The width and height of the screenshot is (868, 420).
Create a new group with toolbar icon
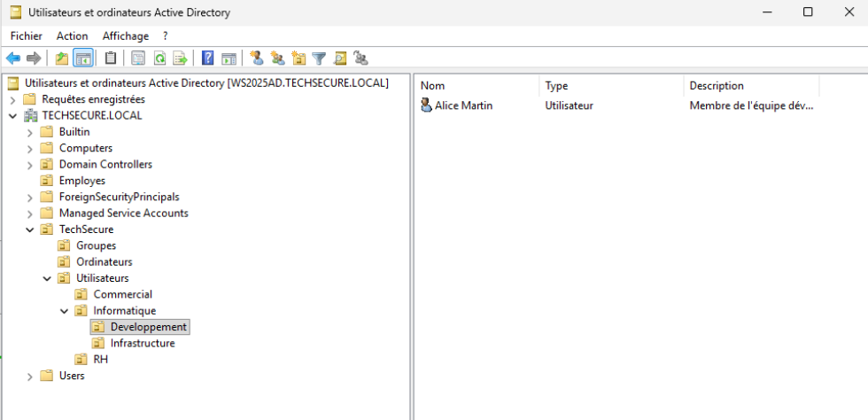point(277,58)
